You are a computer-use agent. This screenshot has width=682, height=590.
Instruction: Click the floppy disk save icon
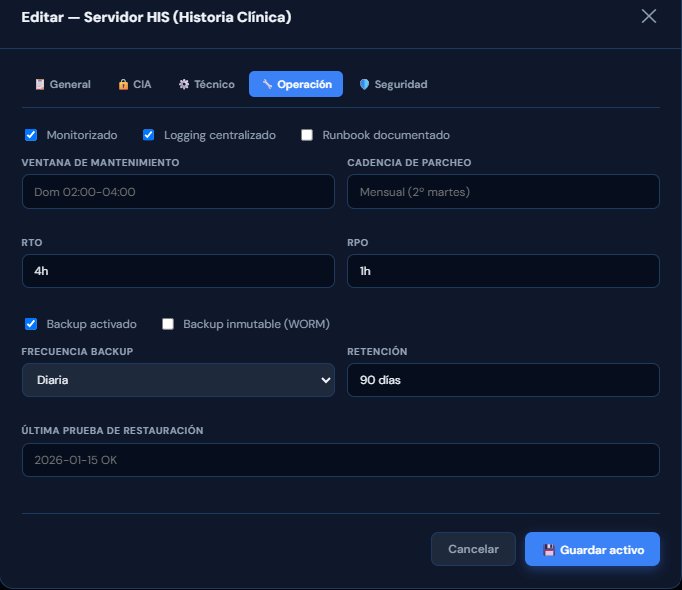(x=549, y=550)
